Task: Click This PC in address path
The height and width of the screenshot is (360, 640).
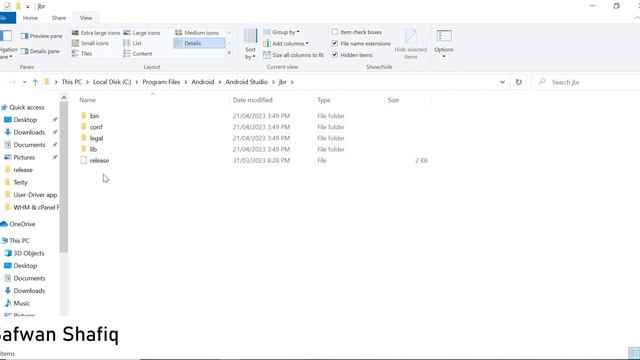Action: (x=72, y=82)
